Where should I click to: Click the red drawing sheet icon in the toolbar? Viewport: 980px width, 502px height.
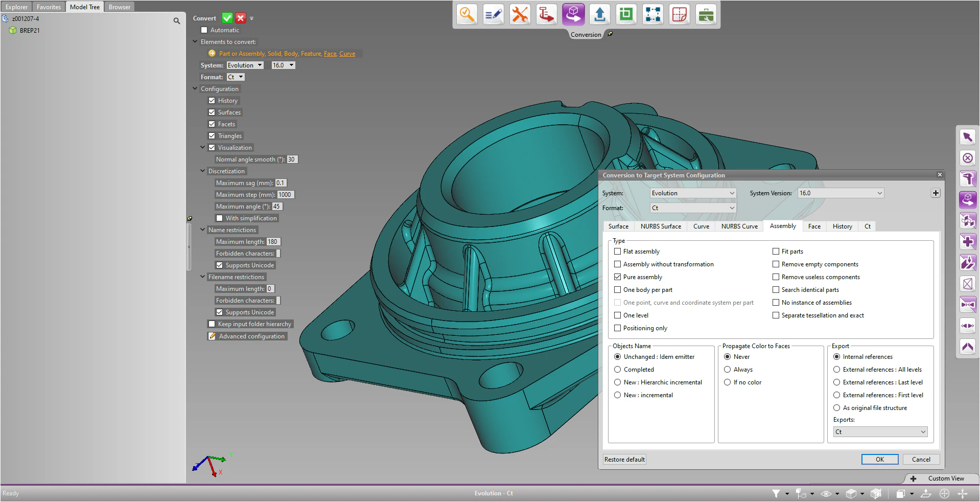click(x=679, y=14)
